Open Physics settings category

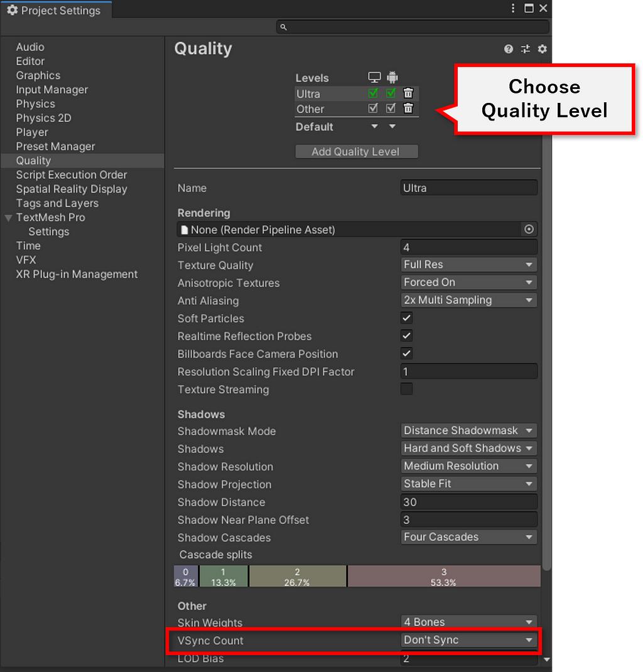pyautogui.click(x=36, y=104)
